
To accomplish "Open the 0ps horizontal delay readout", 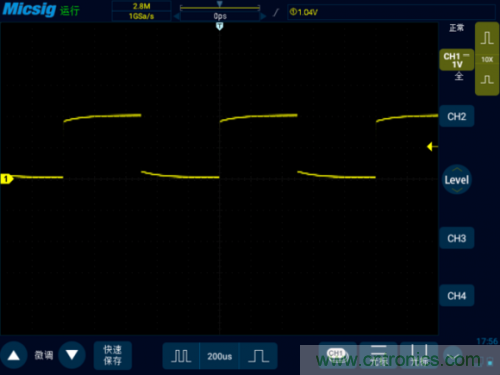I will (x=220, y=16).
